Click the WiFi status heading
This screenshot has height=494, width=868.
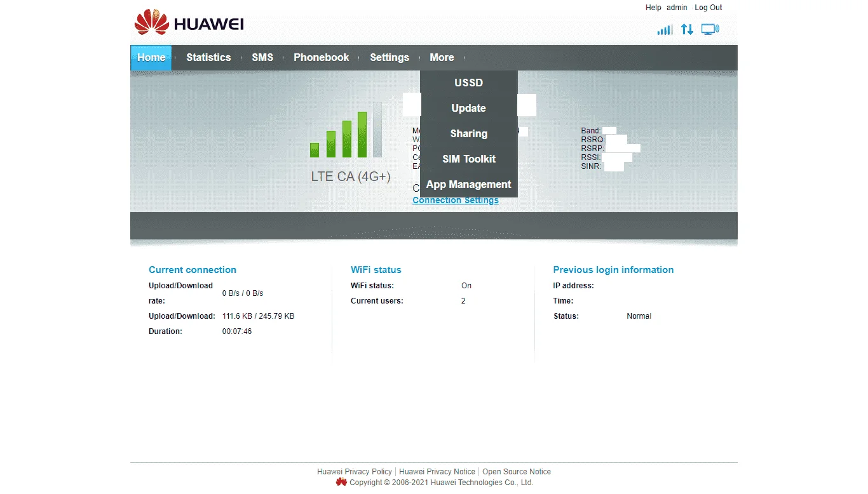(x=376, y=270)
